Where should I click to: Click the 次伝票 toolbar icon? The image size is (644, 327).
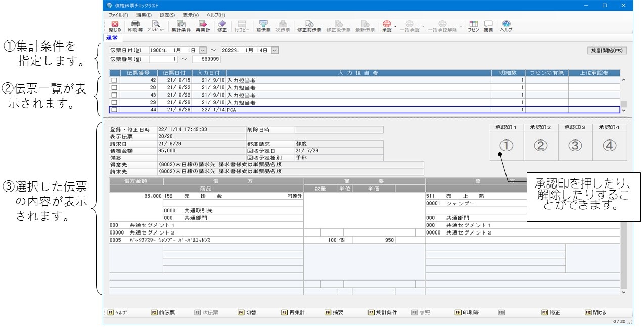pyautogui.click(x=283, y=26)
